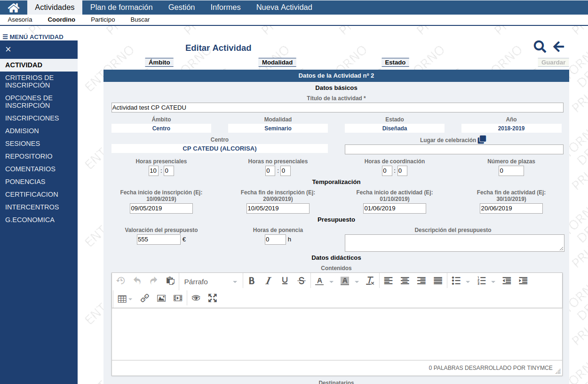
Task: Insert media video in the editor
Action: pos(178,298)
